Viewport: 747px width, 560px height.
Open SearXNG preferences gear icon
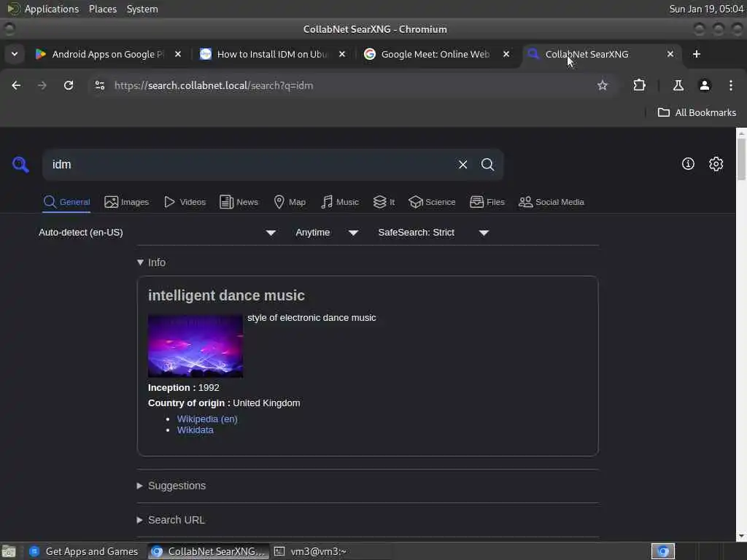click(716, 164)
